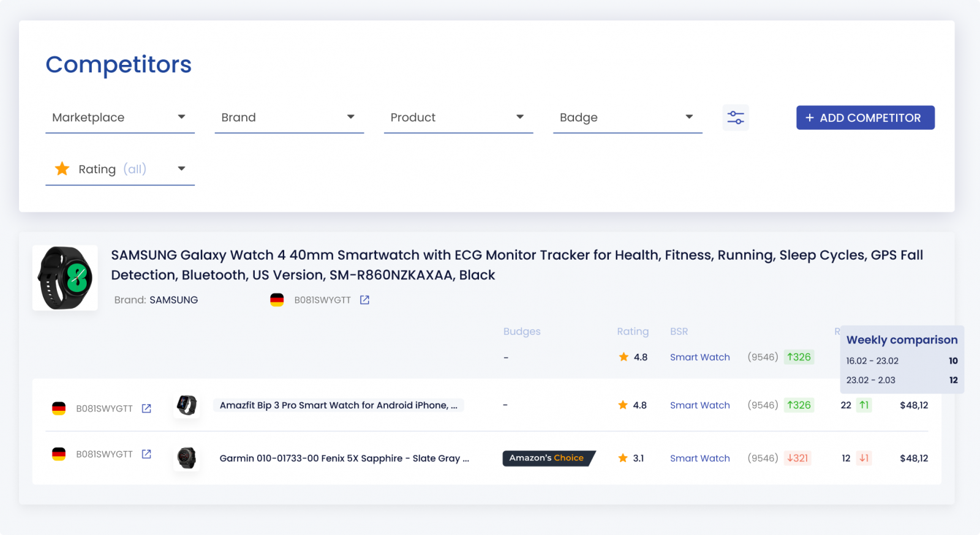Click the green up arrow rank indicator
The height and width of the screenshot is (535, 980).
(864, 405)
